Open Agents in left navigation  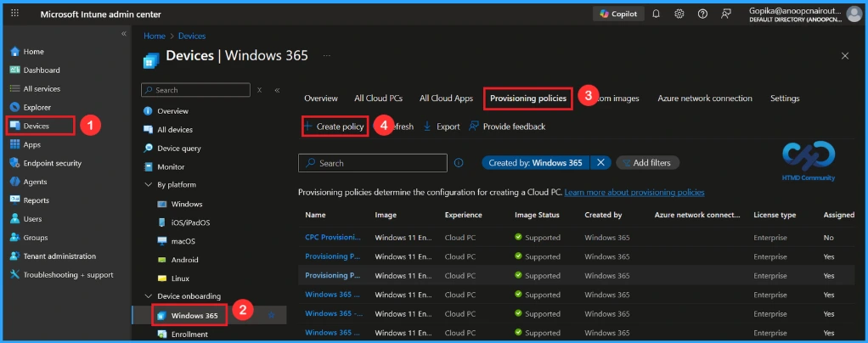coord(35,182)
